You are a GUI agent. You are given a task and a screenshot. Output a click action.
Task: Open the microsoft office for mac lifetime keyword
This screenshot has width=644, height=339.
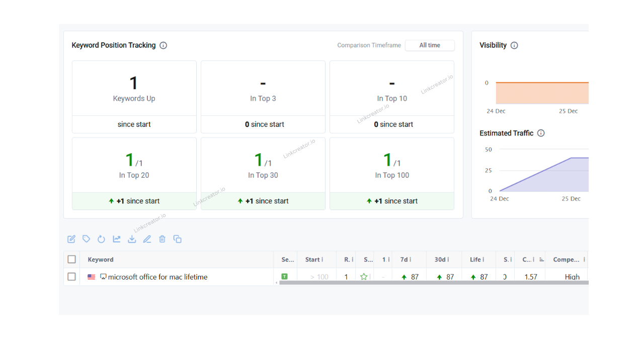tap(157, 277)
